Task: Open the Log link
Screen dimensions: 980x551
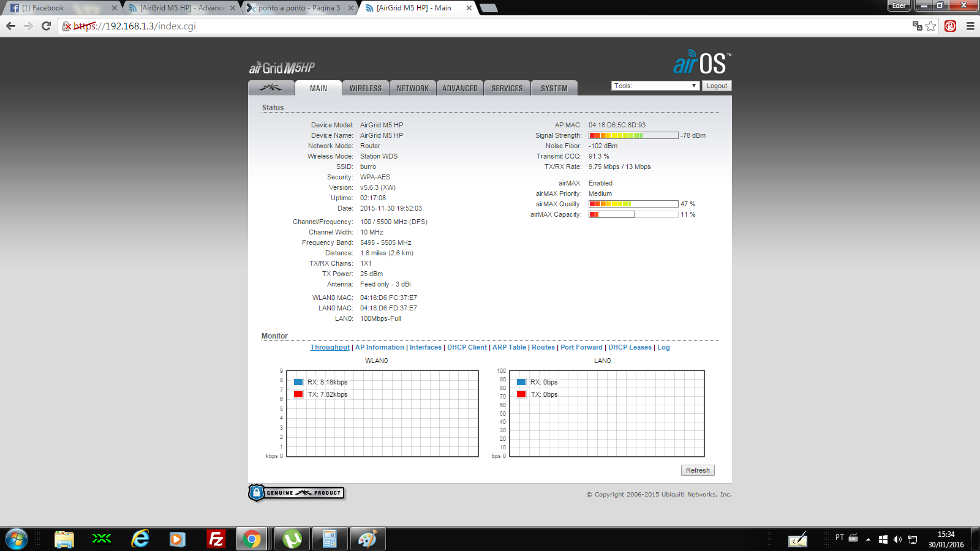Action: (x=664, y=347)
